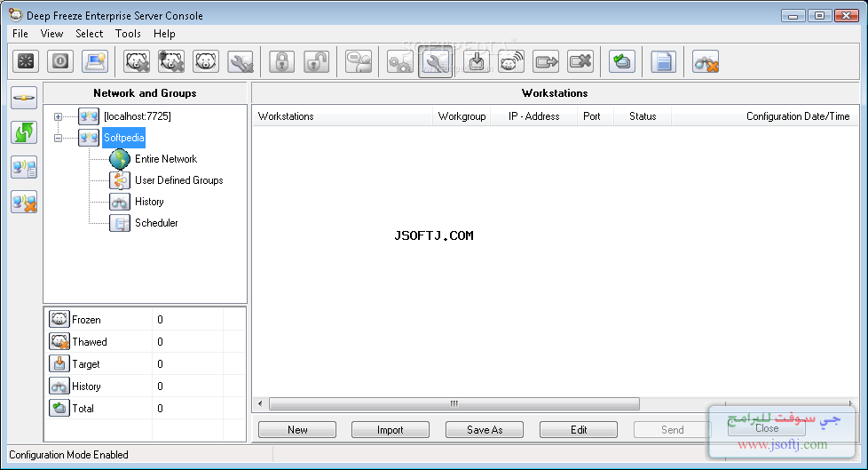Click the Send Message speech bubble icon
The width and height of the screenshot is (868, 470).
tap(359, 61)
